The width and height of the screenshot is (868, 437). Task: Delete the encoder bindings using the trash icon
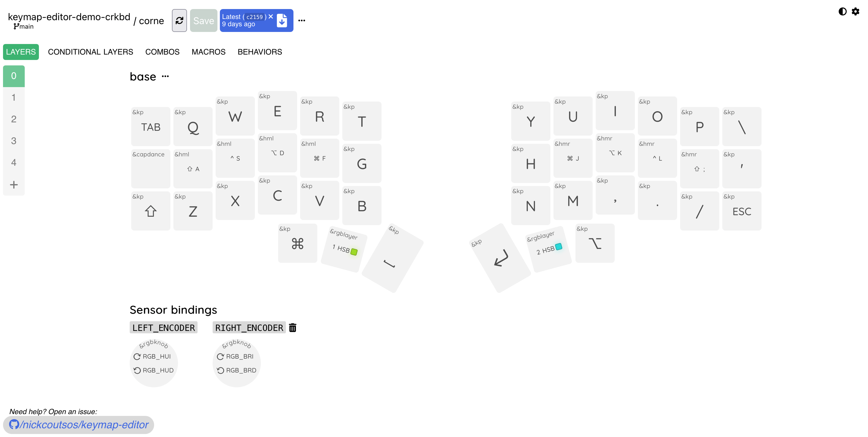tap(293, 327)
